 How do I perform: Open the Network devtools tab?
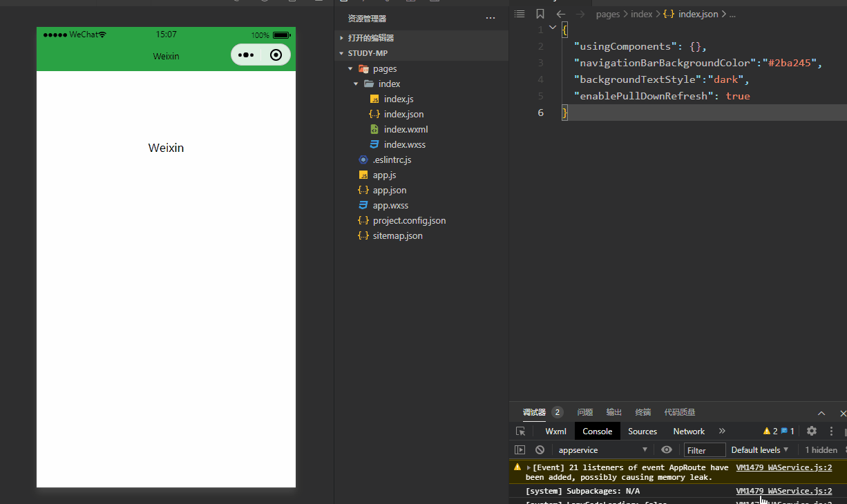pos(689,431)
